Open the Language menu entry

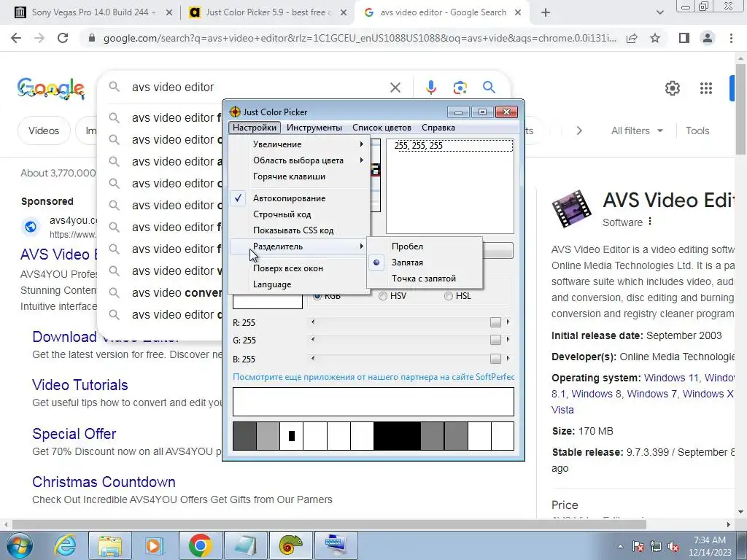coord(299,284)
